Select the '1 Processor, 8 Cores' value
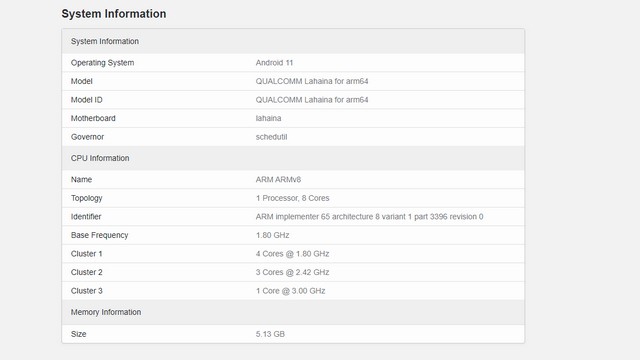640x360 pixels. click(x=292, y=198)
